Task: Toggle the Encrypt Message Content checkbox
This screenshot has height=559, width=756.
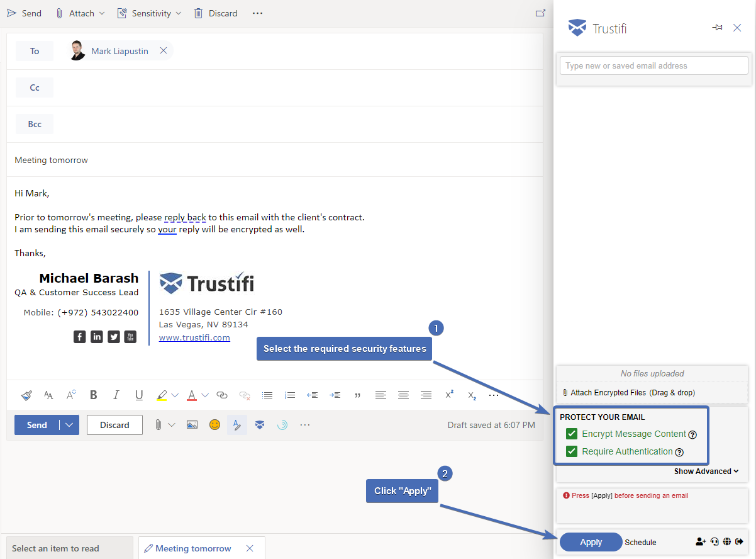Action: 572,434
